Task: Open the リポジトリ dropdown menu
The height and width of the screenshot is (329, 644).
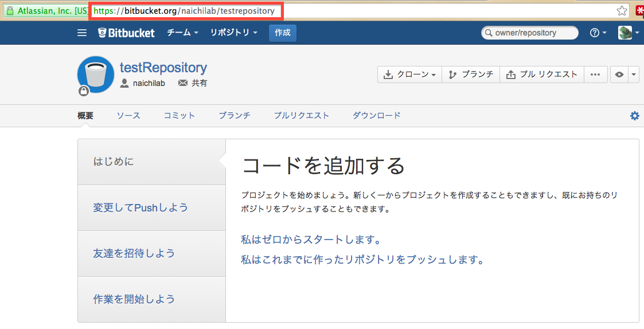Action: click(234, 33)
